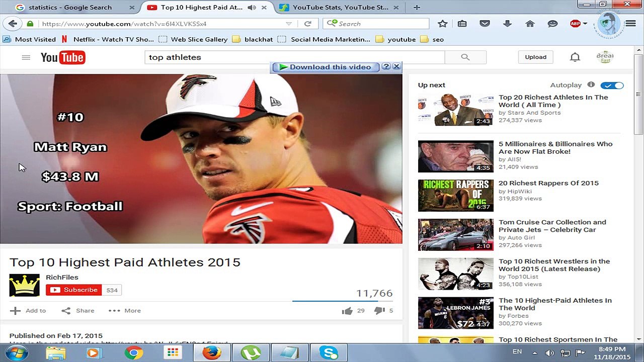Open the bookmarks list icon in toolbar
This screenshot has height=362, width=644.
coord(462,24)
